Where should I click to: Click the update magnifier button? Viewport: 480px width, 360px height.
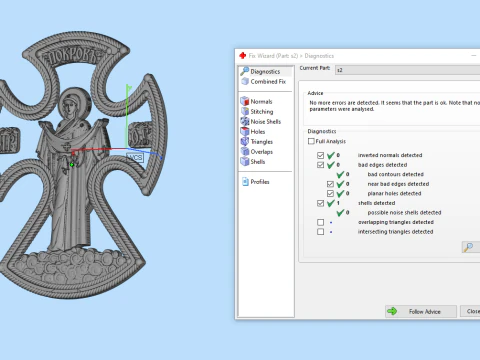pyautogui.click(x=470, y=247)
